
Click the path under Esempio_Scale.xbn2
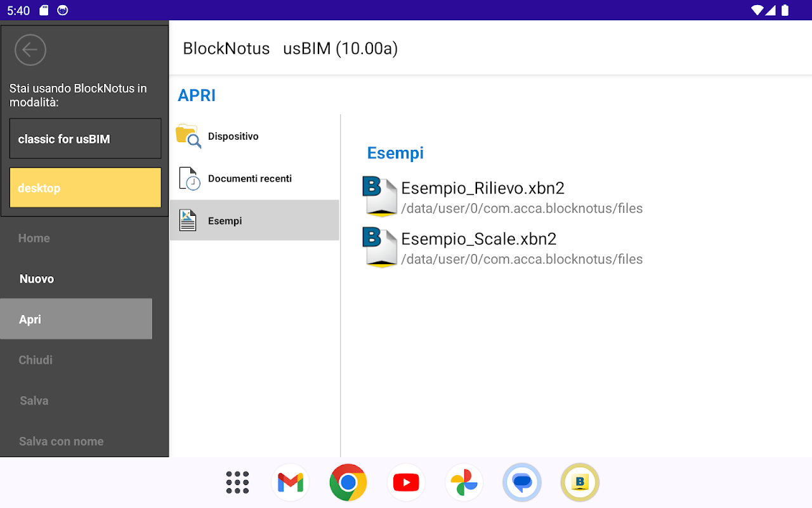click(522, 259)
